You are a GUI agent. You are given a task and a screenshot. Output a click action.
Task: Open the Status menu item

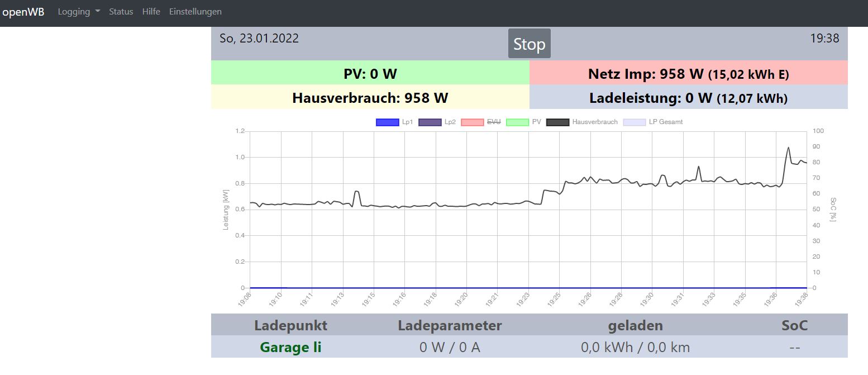pos(121,12)
